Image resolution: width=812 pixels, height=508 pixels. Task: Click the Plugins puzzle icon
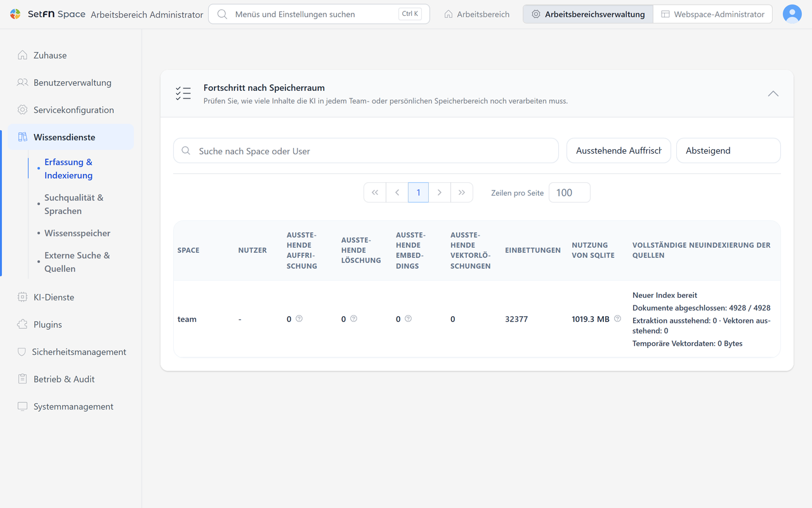22,324
